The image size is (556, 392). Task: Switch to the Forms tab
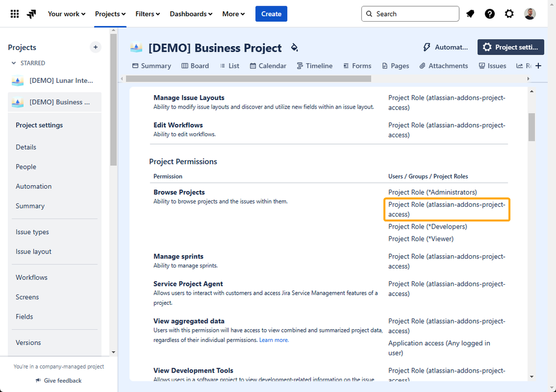(357, 66)
